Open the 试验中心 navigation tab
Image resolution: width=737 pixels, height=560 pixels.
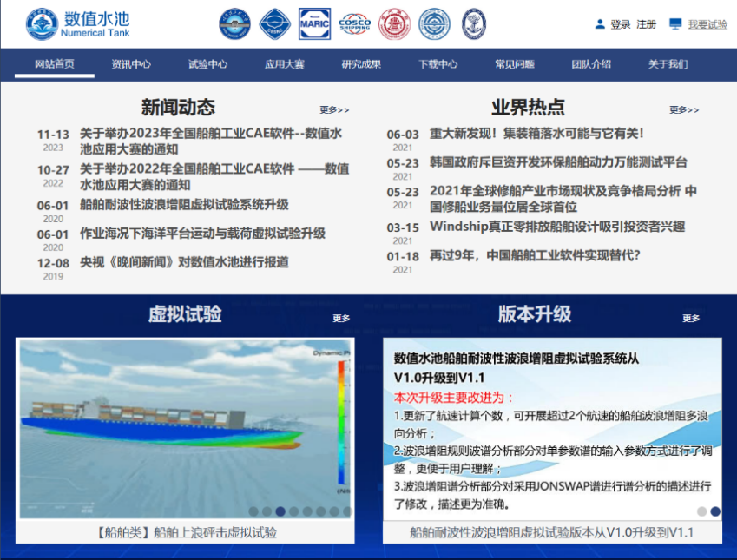point(208,64)
